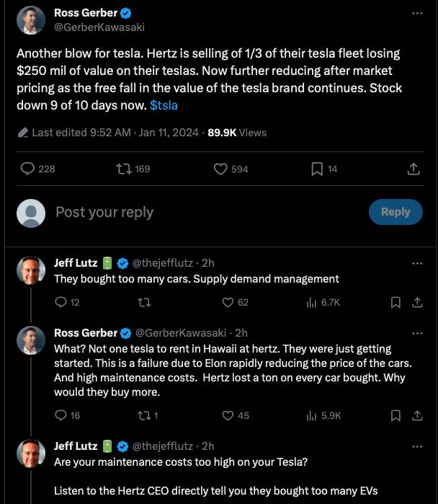The width and height of the screenshot is (438, 504).
Task: View analytics showing 6.7K on Jeff's reply
Action: (x=323, y=302)
